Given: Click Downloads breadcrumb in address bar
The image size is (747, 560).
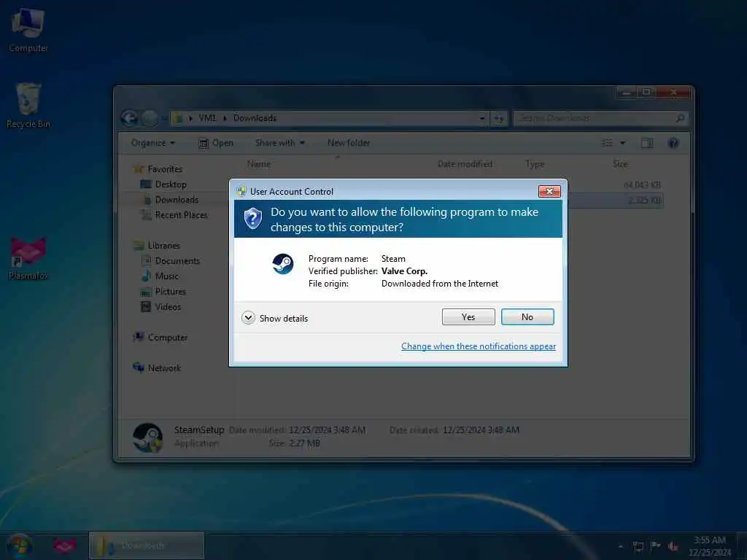Looking at the screenshot, I should (x=255, y=118).
